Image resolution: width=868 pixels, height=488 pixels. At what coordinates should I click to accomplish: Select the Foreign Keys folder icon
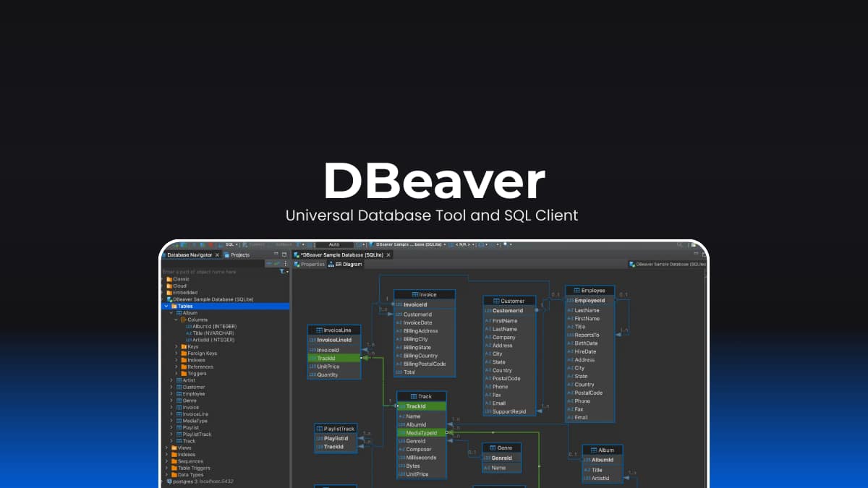click(x=183, y=353)
